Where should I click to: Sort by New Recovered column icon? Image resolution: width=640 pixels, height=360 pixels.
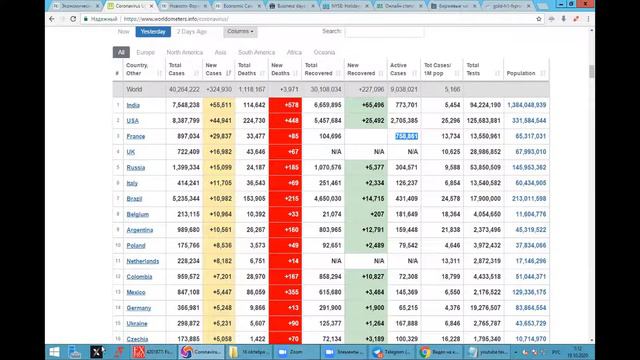point(381,73)
